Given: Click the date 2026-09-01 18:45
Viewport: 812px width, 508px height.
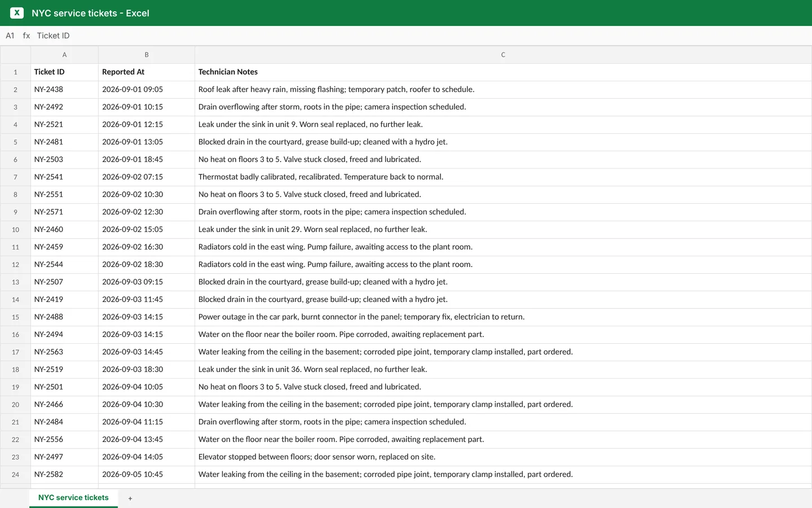Looking at the screenshot, I should point(147,160).
